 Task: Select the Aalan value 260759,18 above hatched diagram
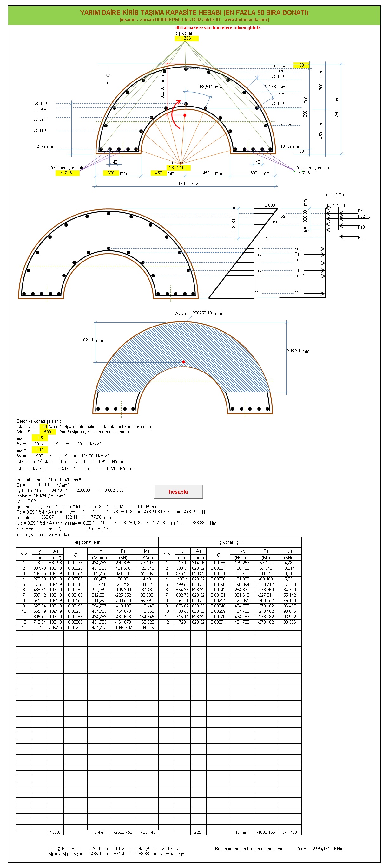click(x=202, y=313)
